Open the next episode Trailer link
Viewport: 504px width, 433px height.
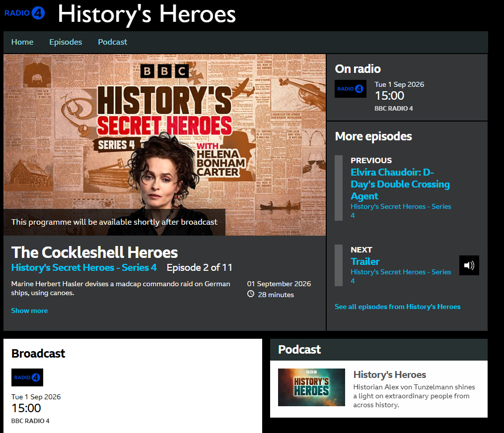coord(365,261)
